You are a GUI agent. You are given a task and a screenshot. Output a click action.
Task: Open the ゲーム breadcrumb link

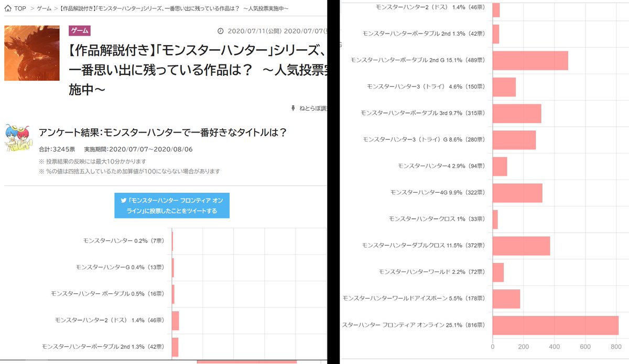tap(44, 8)
